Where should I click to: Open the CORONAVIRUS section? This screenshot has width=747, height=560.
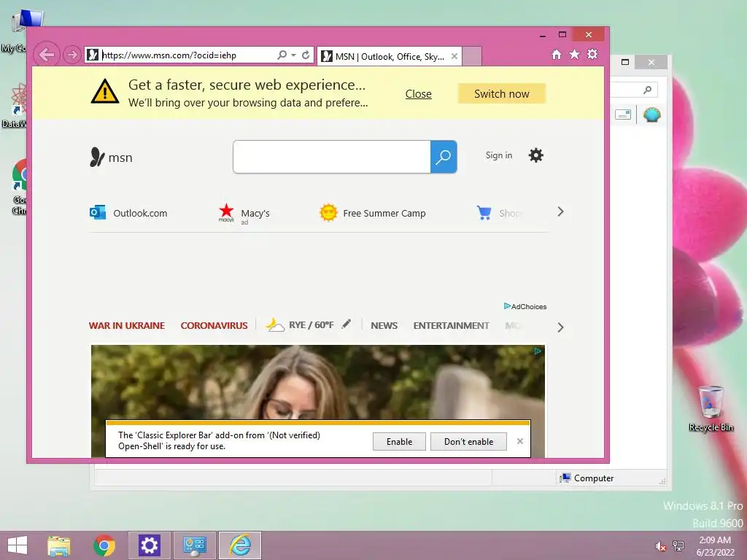(214, 326)
